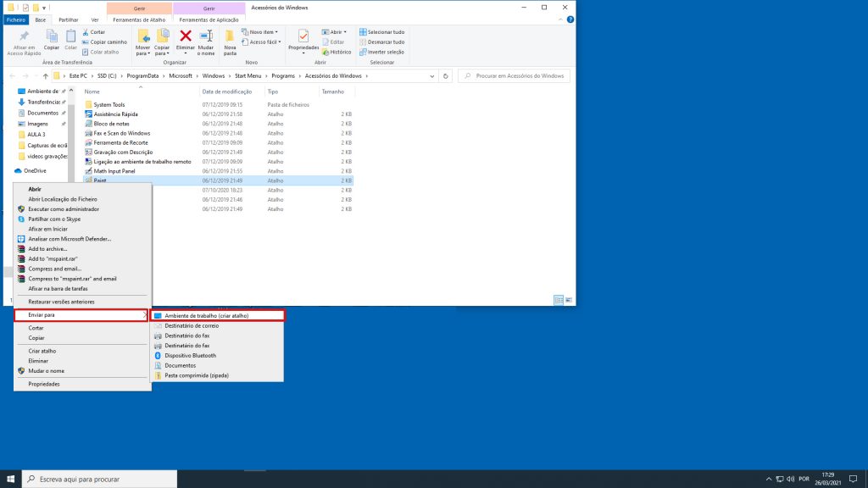Click the Afixar em Acesso Rápido pin icon
This screenshot has width=868, height=488.
[x=24, y=37]
